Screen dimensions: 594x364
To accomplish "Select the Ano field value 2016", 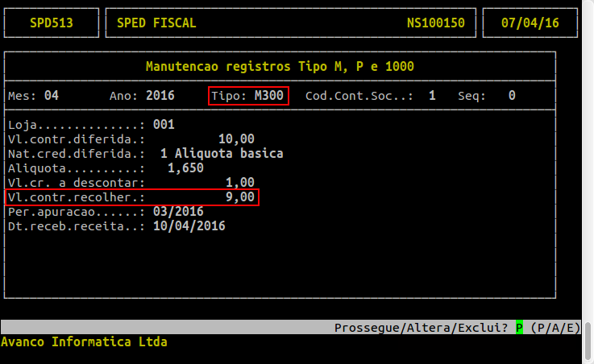I will pos(160,96).
